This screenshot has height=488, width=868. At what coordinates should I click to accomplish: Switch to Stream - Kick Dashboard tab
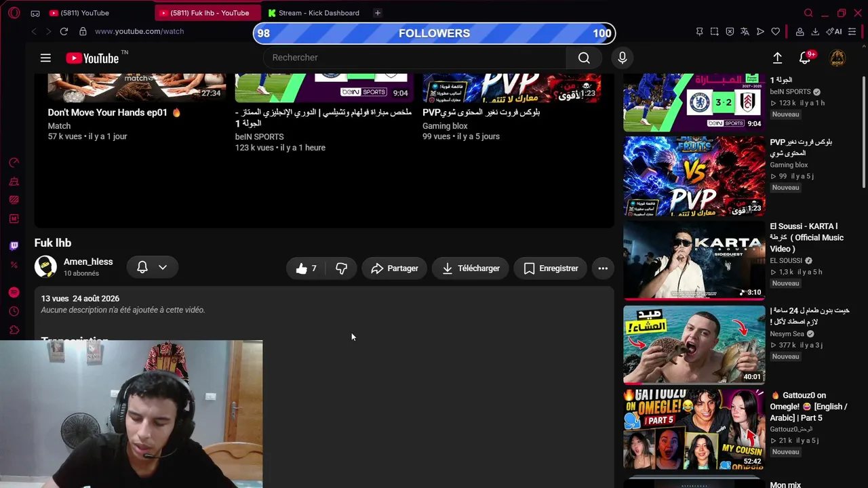(316, 13)
